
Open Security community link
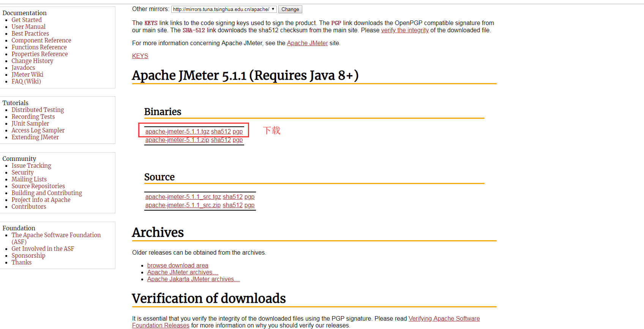coord(22,172)
